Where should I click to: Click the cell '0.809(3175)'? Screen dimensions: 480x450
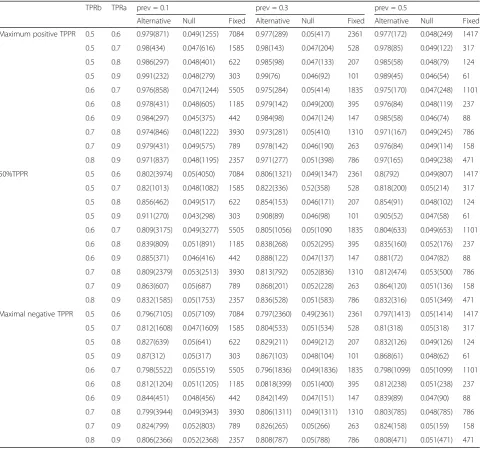pyautogui.click(x=155, y=230)
